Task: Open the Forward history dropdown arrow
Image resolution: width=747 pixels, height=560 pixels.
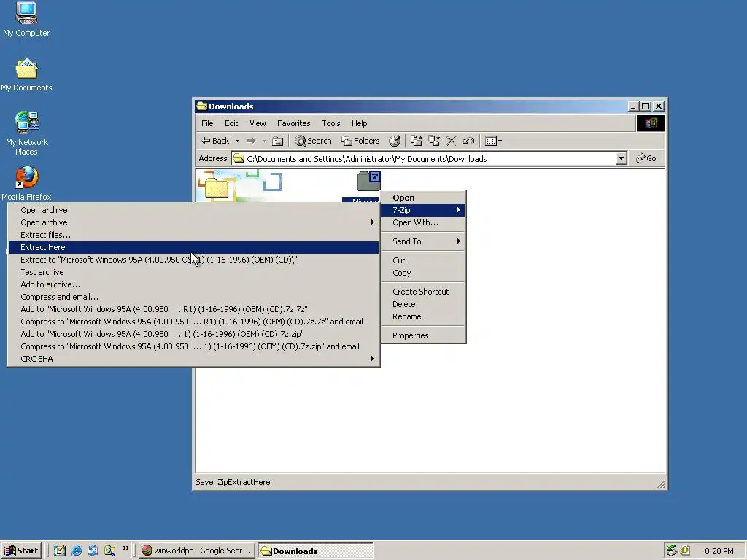Action: [x=264, y=141]
